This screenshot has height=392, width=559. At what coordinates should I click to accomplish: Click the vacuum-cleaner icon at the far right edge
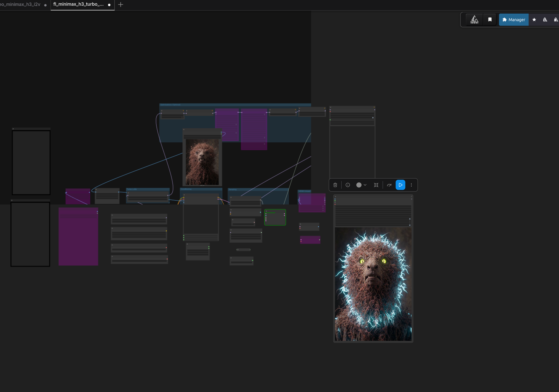(x=556, y=20)
